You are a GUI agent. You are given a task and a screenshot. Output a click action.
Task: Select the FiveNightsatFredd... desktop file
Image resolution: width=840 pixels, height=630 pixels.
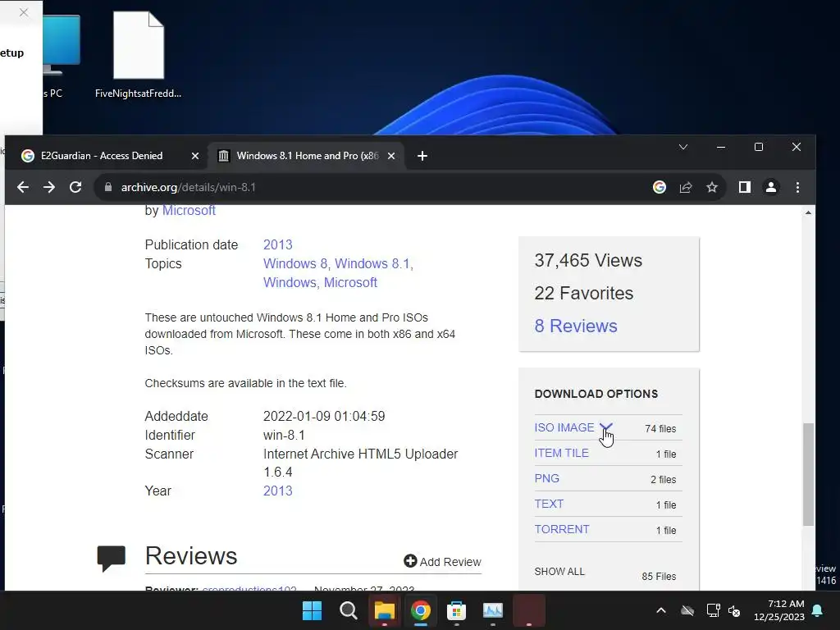tap(138, 55)
